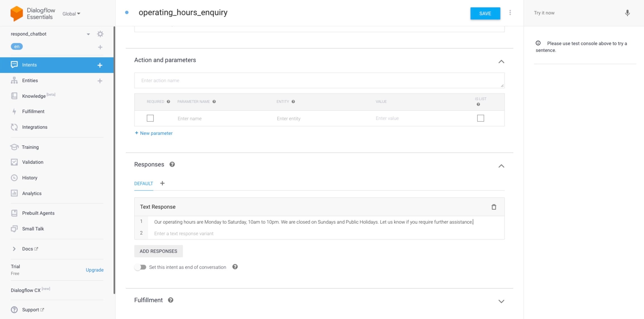Expand the Fulfillment section

[x=501, y=301]
